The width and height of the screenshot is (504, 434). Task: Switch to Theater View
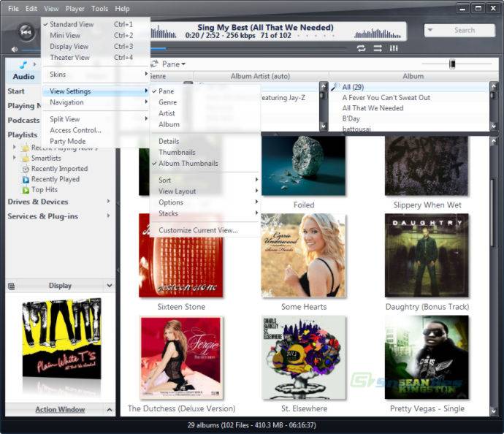[x=95, y=58]
